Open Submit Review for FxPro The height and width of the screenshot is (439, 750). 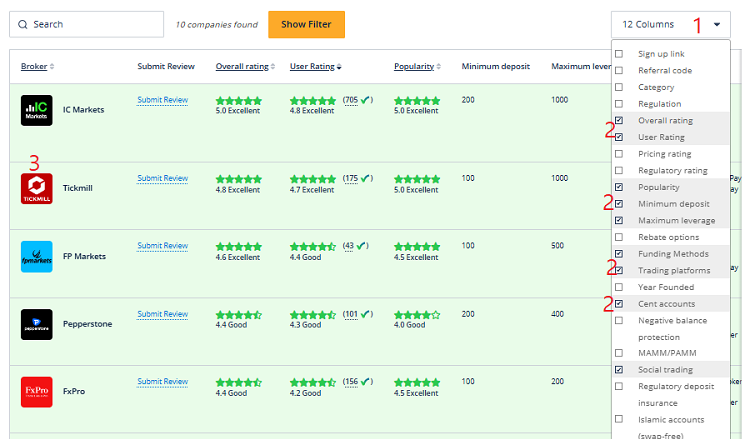pyautogui.click(x=163, y=382)
